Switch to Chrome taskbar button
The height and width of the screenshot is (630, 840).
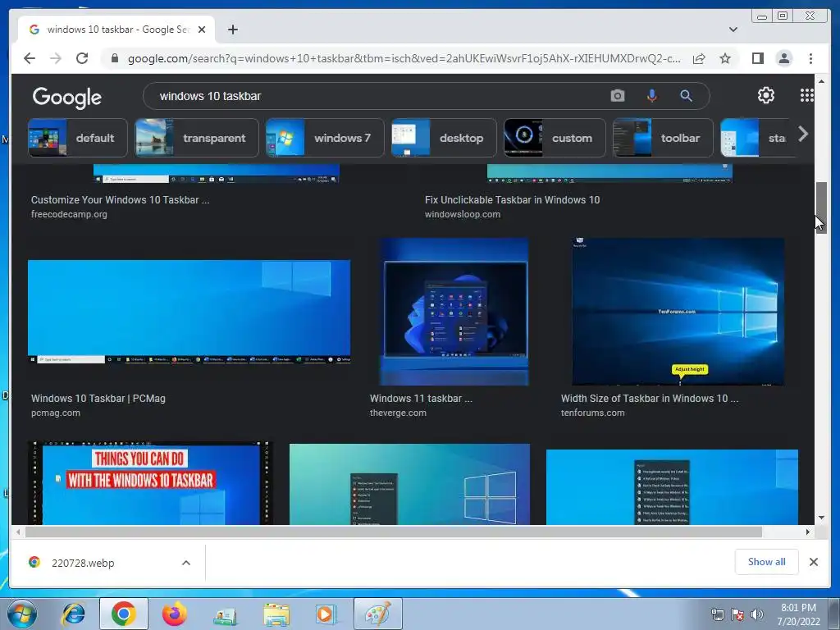124,614
